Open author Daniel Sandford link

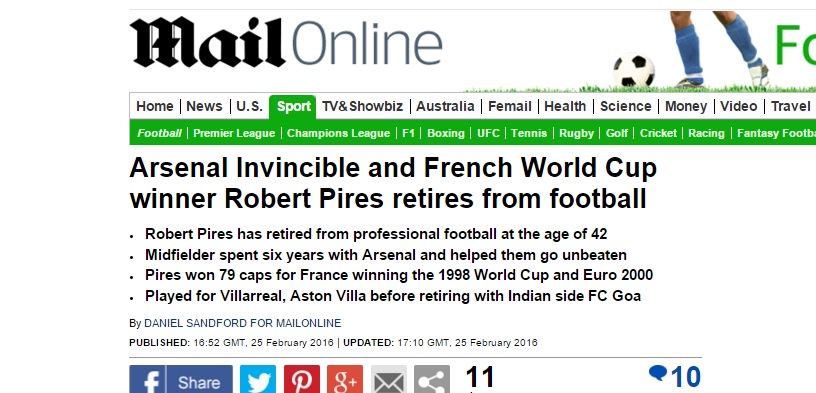pos(243,323)
